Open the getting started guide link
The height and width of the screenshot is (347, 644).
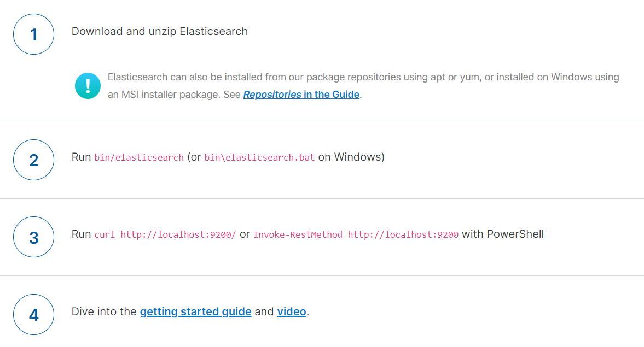[x=195, y=312]
